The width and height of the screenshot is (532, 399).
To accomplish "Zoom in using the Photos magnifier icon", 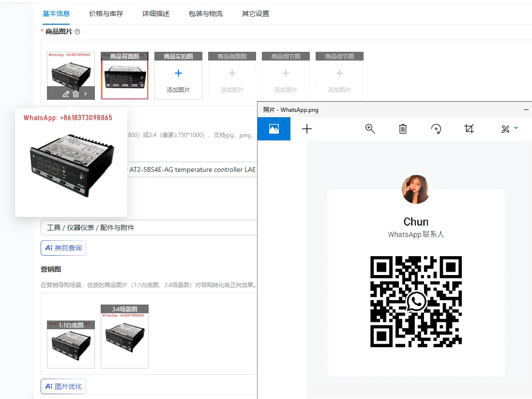I will click(x=370, y=129).
